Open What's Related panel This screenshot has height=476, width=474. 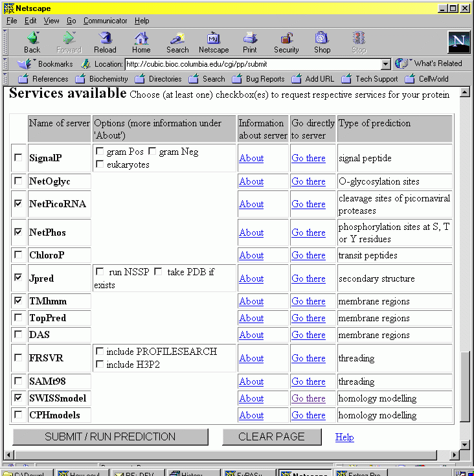click(429, 63)
